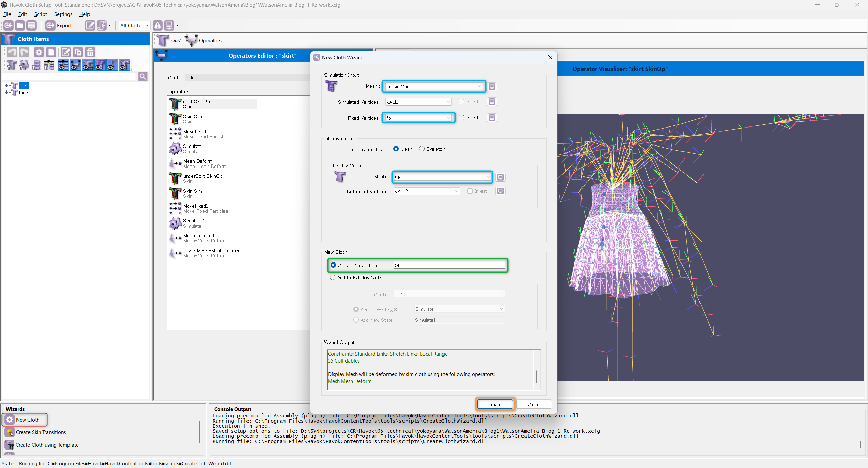Open the Fixed Vertices dropdown showing fix
This screenshot has width=868, height=468.
(x=418, y=118)
